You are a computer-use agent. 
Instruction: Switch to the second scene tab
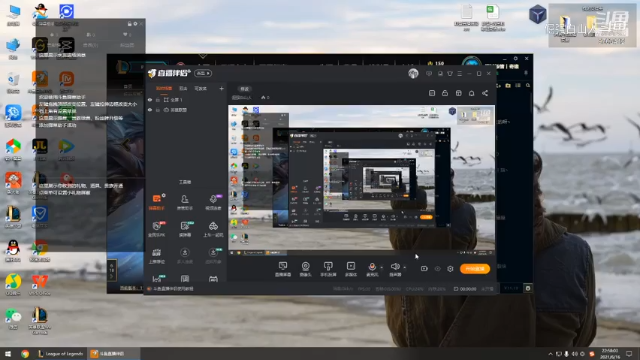[x=183, y=88]
